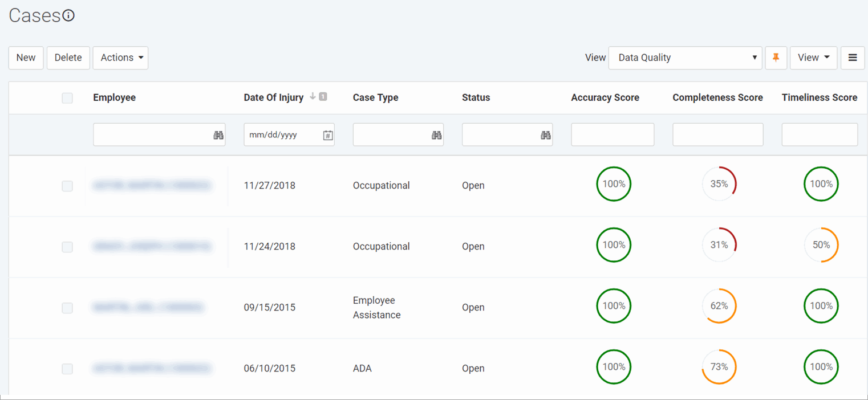Screen dimensions: 868x400
Task: Toggle the select-all checkbox in header
Action: [x=67, y=98]
